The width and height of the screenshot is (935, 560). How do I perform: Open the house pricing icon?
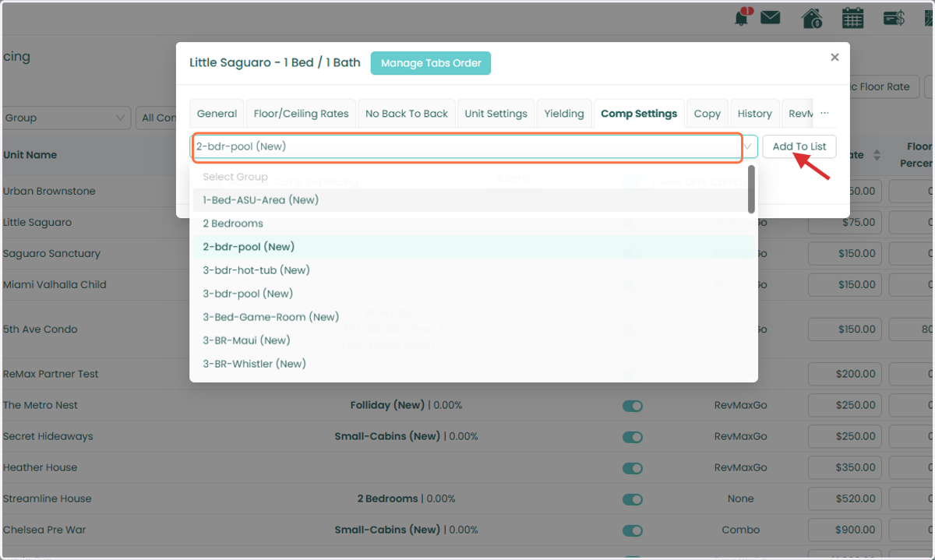[813, 17]
